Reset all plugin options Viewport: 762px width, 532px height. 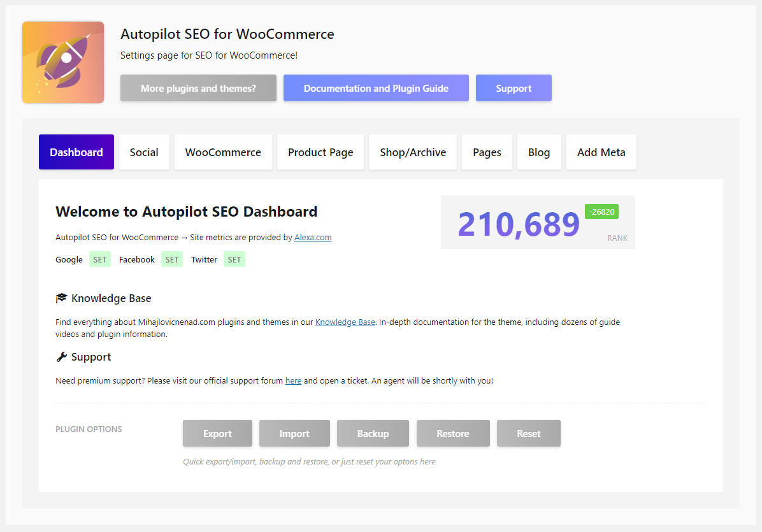[x=528, y=433]
